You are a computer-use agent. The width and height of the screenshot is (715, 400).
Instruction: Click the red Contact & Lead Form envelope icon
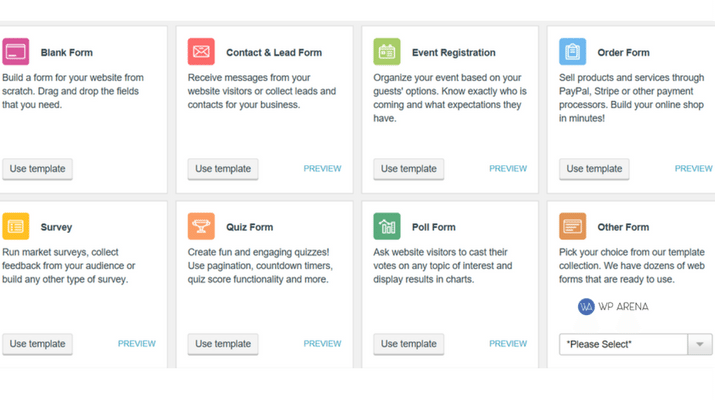tap(201, 52)
